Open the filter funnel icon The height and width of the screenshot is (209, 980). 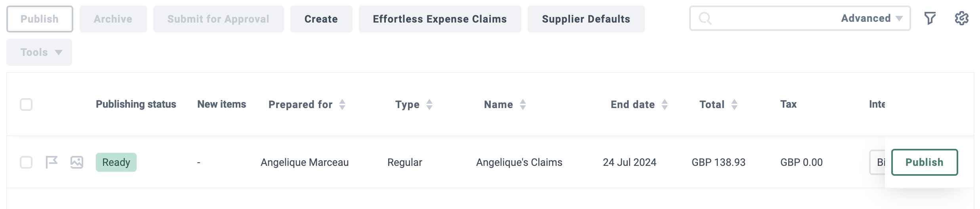[x=930, y=18]
